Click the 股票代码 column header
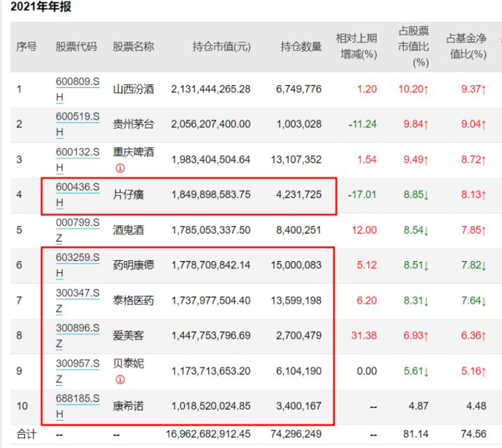This screenshot has height=448, width=502. [x=76, y=47]
